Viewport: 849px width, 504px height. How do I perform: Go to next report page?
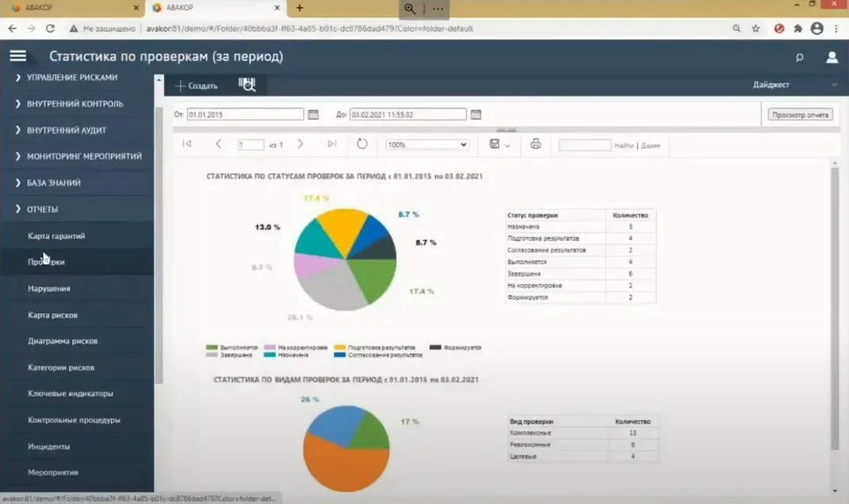(x=300, y=144)
